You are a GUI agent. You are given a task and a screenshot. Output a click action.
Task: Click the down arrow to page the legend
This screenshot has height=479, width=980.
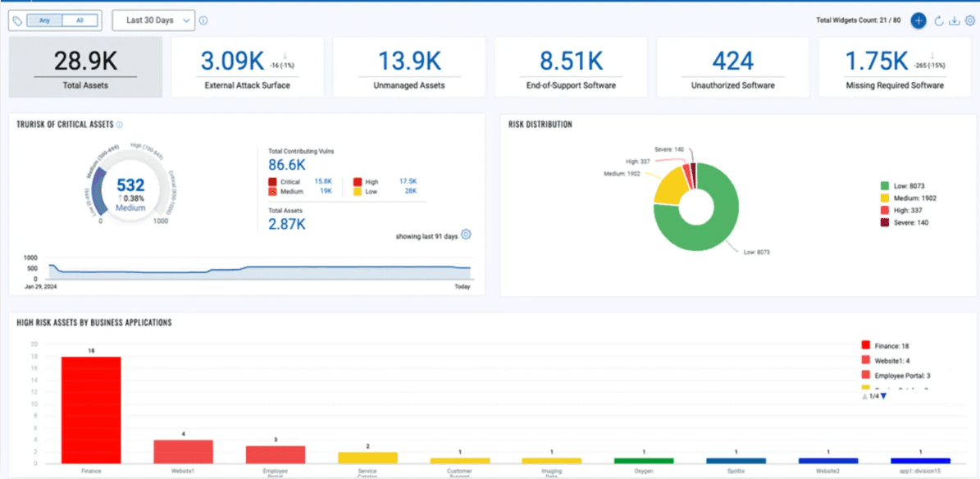coord(883,395)
